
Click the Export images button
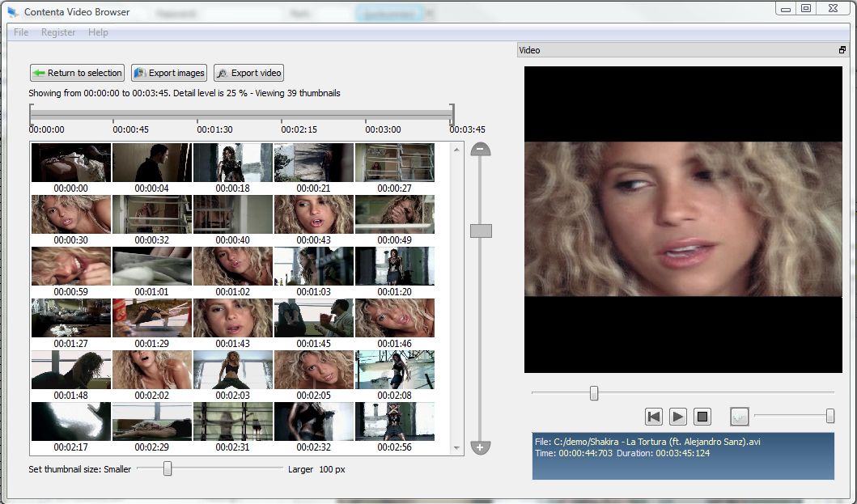169,73
